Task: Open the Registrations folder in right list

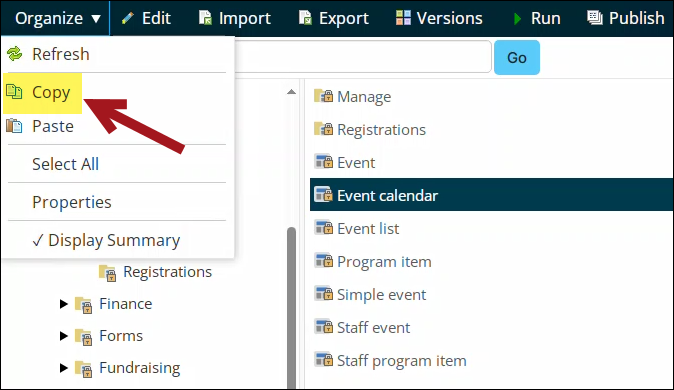Action: (x=381, y=130)
